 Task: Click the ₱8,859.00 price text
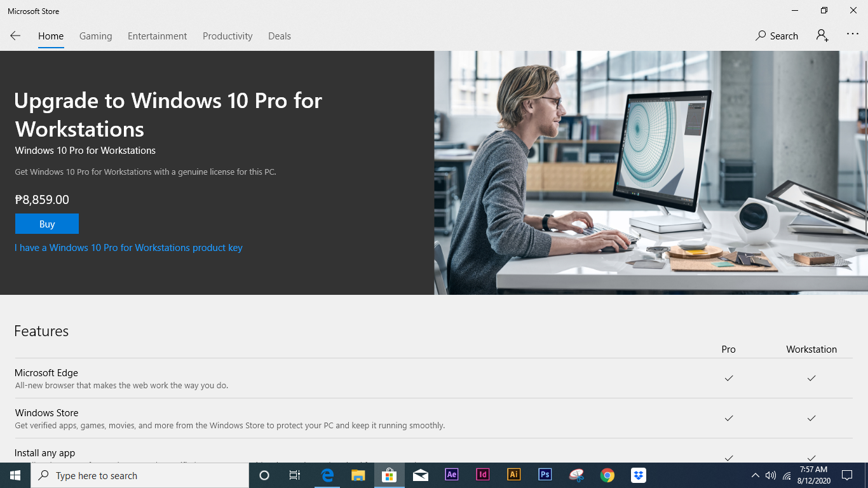click(x=42, y=200)
